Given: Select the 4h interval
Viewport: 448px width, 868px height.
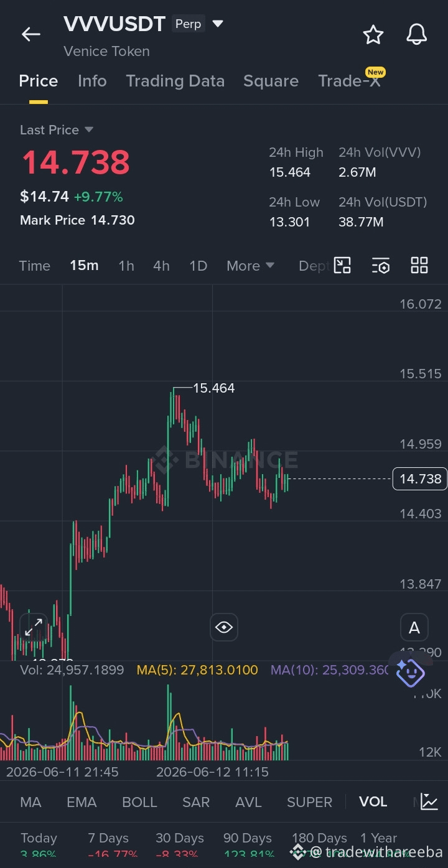Looking at the screenshot, I should point(161,266).
